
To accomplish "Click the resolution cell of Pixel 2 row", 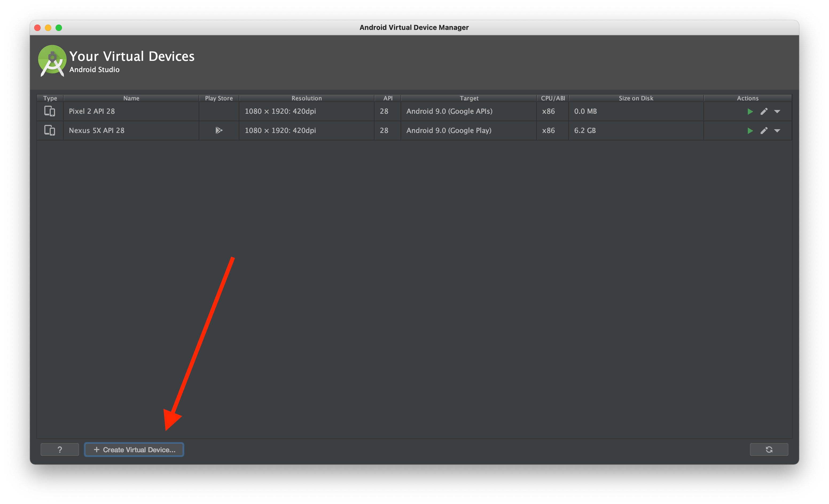I will [x=307, y=111].
